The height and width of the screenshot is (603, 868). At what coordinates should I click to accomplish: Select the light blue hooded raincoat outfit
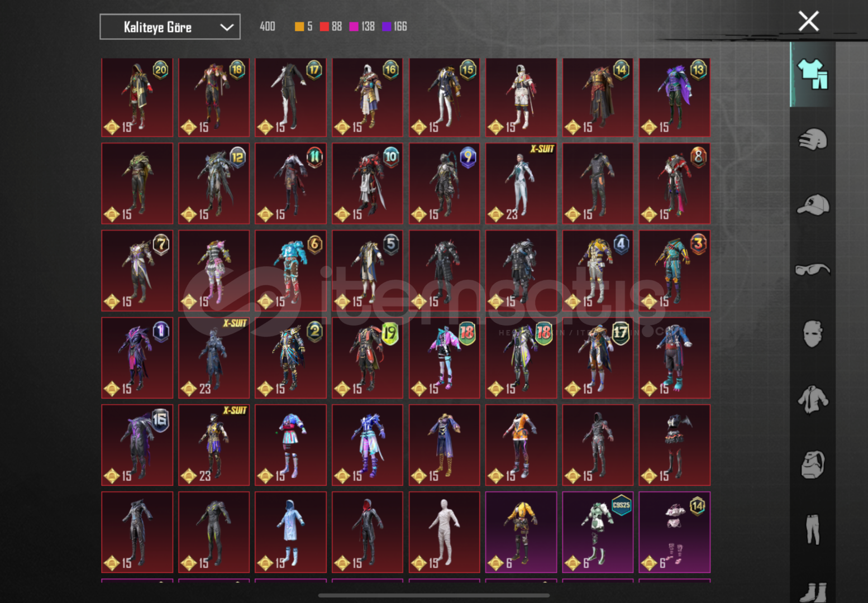290,532
